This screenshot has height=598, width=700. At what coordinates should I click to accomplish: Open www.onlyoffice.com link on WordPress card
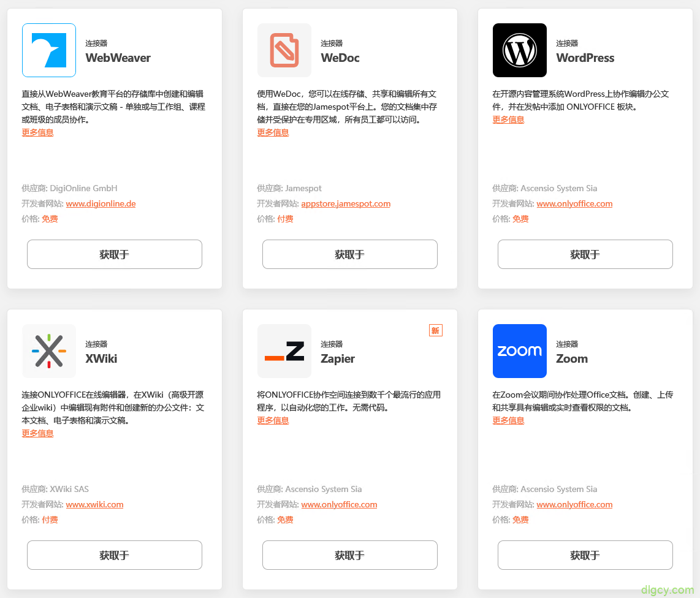(574, 203)
